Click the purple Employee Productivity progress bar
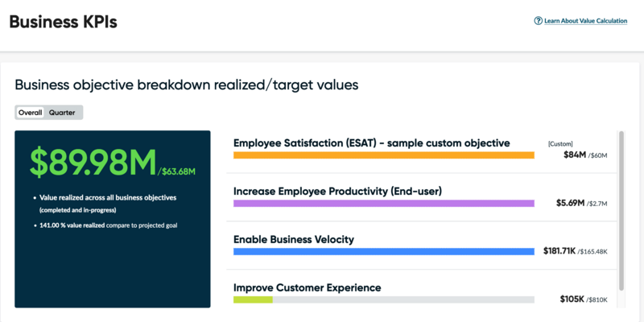Viewport: 644px width, 322px height. (x=384, y=204)
